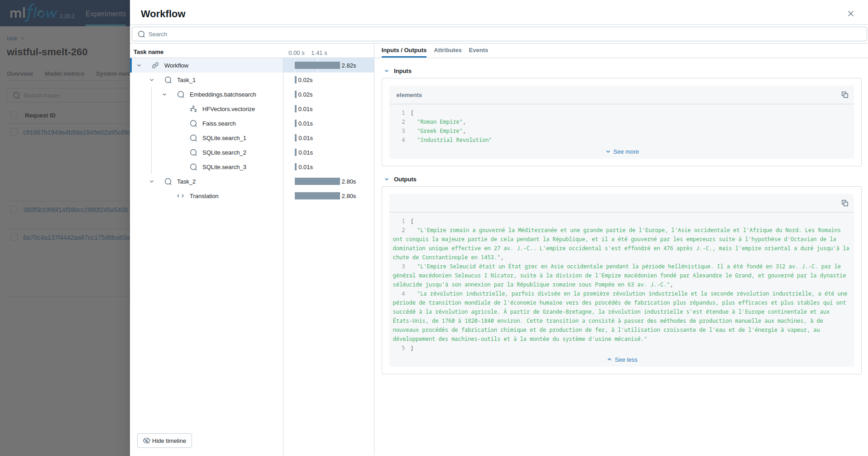Click the Translation code brackets icon
The width and height of the screenshot is (868, 456).
181,196
